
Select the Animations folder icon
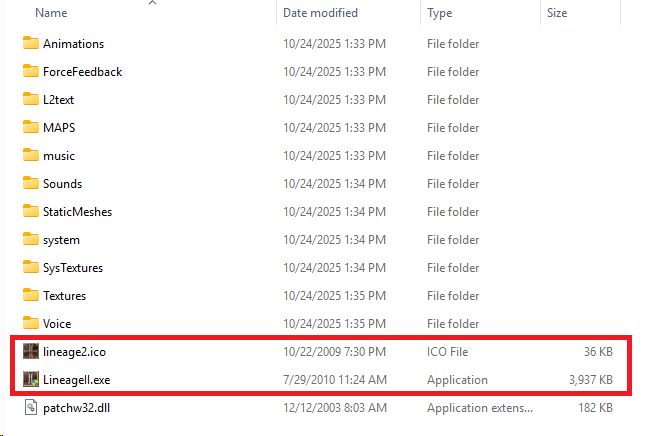click(x=30, y=43)
